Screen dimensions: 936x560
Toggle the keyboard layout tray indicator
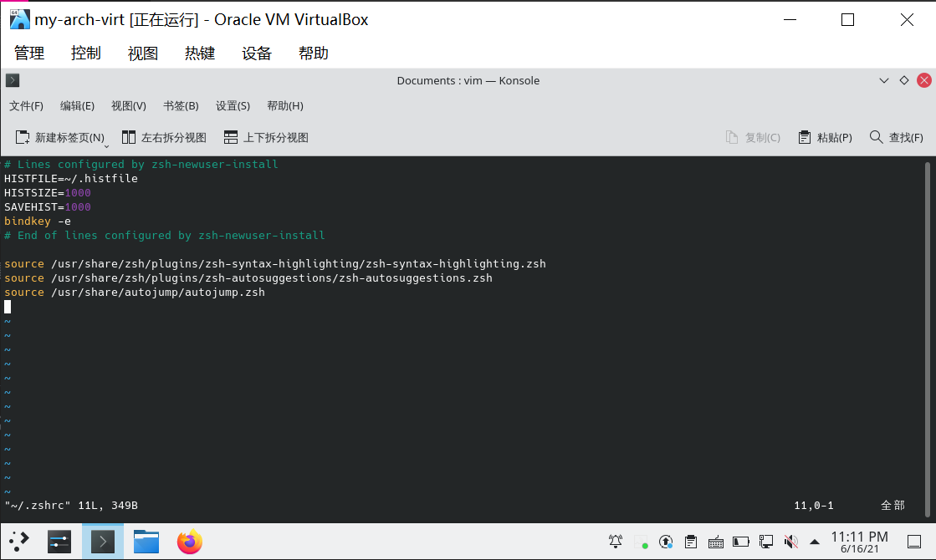pos(715,542)
